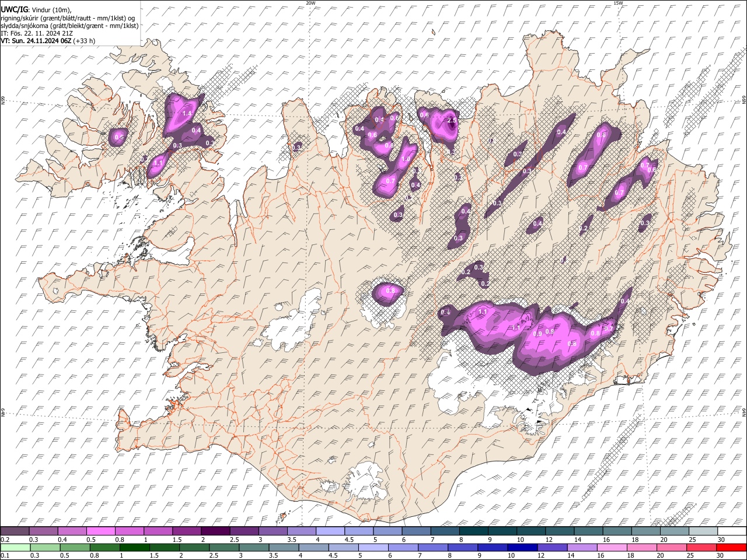Click the pale green 0.1 rain legend swatch
747x560 pixels.
click(15, 547)
